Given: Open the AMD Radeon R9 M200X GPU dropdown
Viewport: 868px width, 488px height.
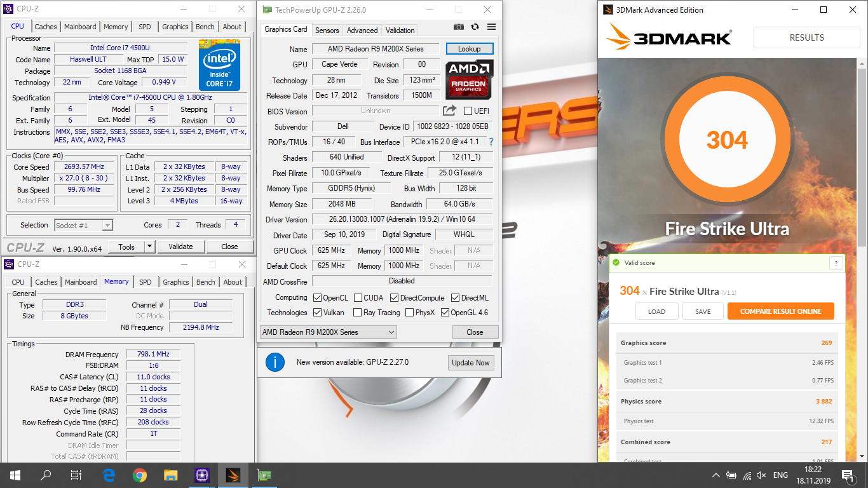Looking at the screenshot, I should click(x=328, y=332).
